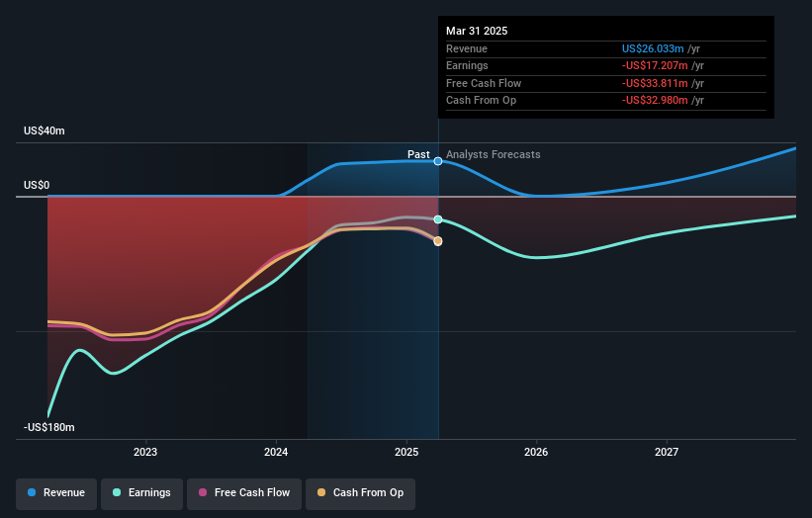Click the -US$180m y-axis label
This screenshot has width=812, height=518.
(49, 427)
